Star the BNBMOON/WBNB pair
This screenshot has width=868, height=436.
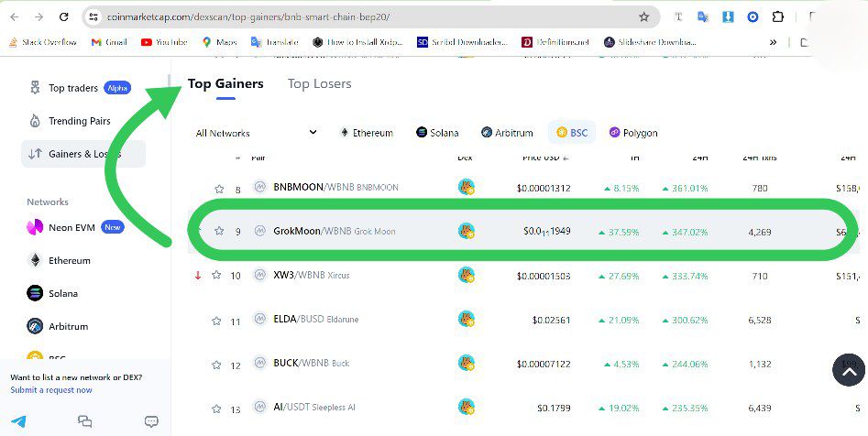[219, 190]
